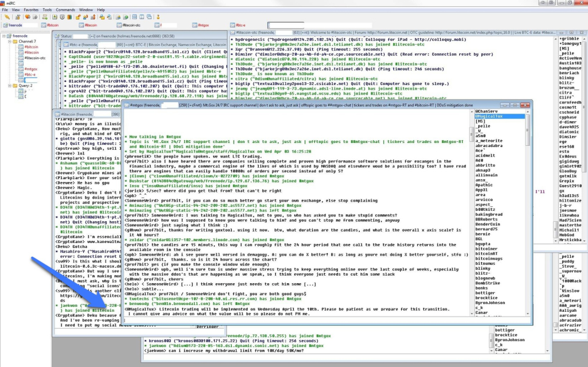Tile windows vertically toolbar icon
Screen dimensions: 588x367
142,17
